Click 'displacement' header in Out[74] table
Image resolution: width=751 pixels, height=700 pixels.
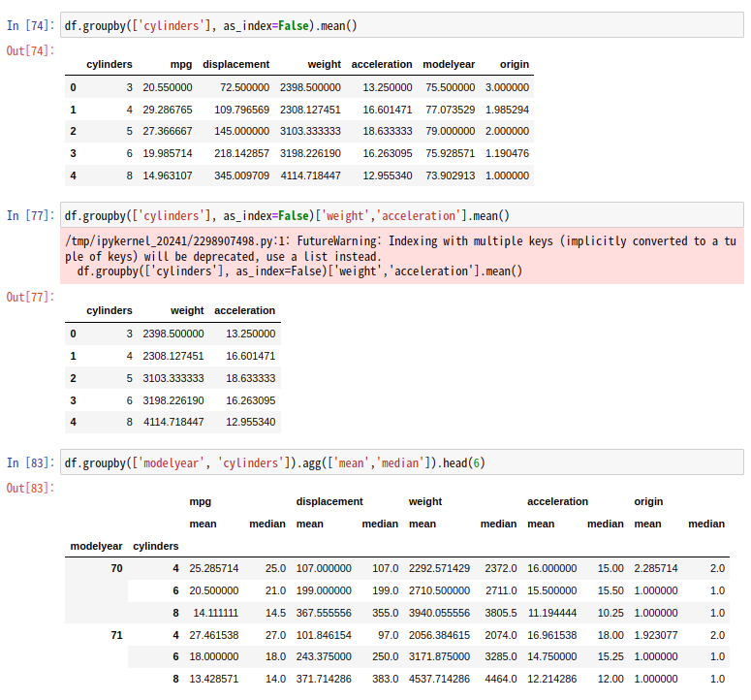236,64
